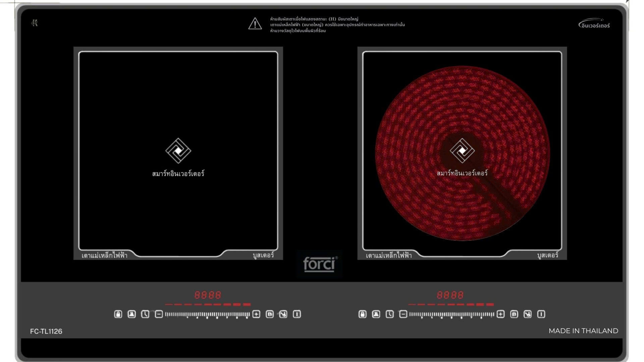Tap the right burner power level slider

[x=451, y=314]
